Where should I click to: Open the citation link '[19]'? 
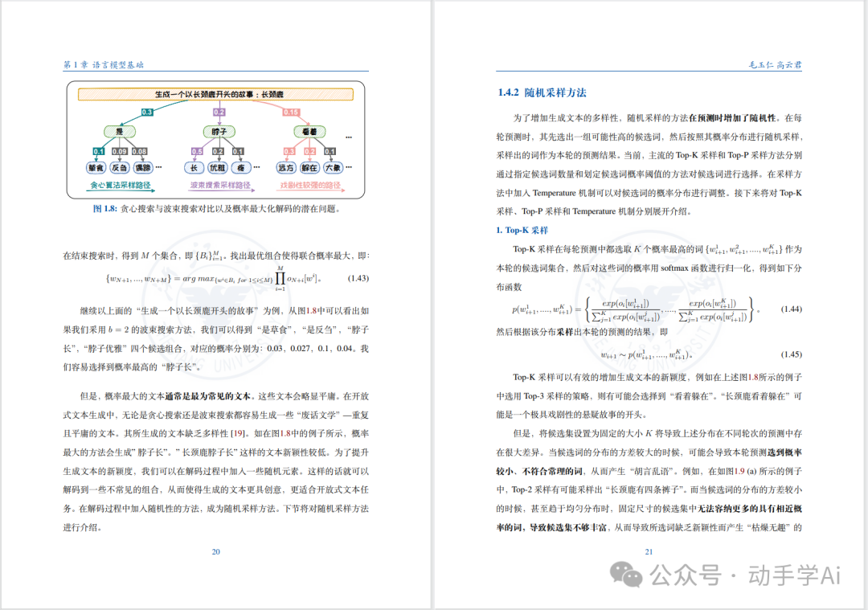pyautogui.click(x=237, y=433)
